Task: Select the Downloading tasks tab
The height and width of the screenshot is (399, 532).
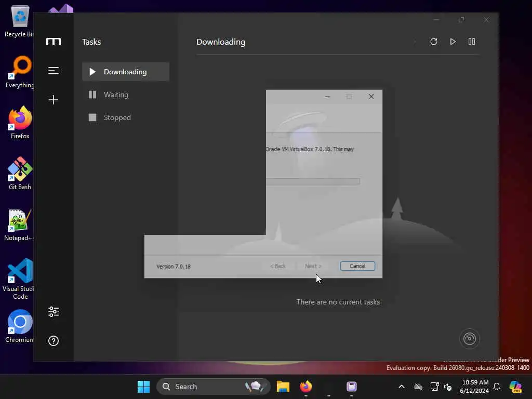Action: [126, 72]
